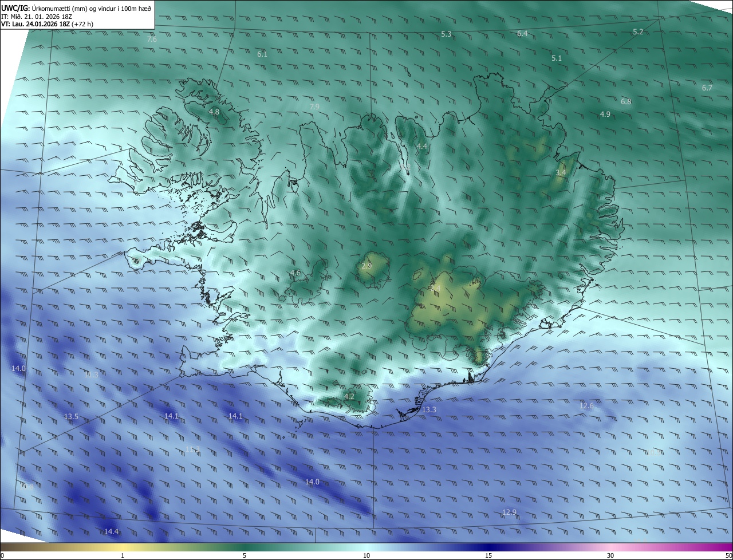
Task: Click the 13.3 value off the south coast
Action: (x=429, y=409)
